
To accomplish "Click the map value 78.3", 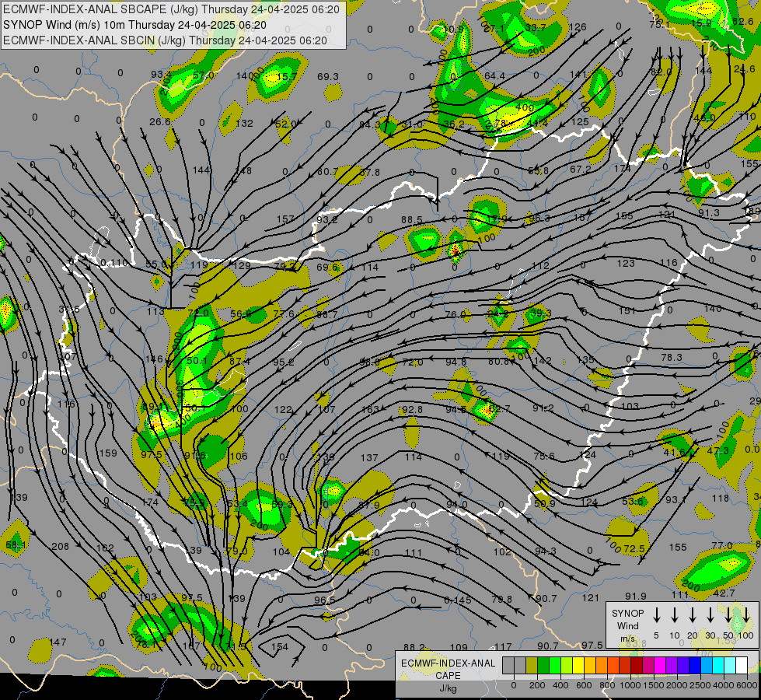I will [x=672, y=358].
